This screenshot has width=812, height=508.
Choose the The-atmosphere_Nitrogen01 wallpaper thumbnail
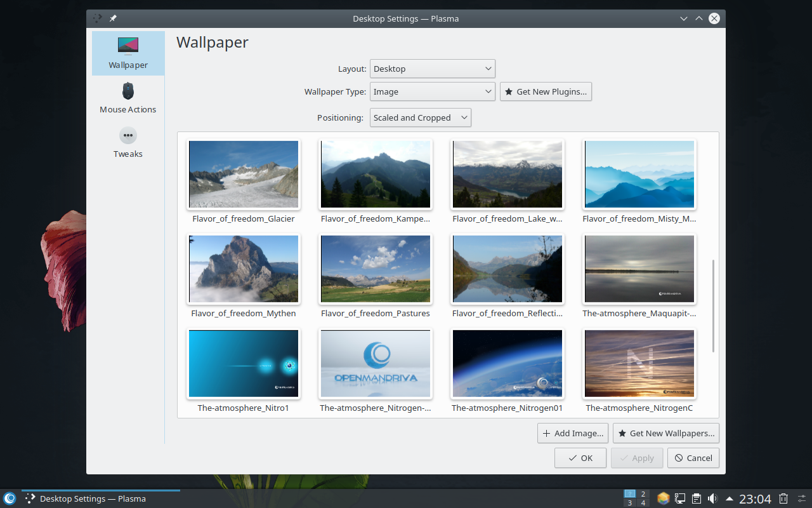pyautogui.click(x=507, y=364)
